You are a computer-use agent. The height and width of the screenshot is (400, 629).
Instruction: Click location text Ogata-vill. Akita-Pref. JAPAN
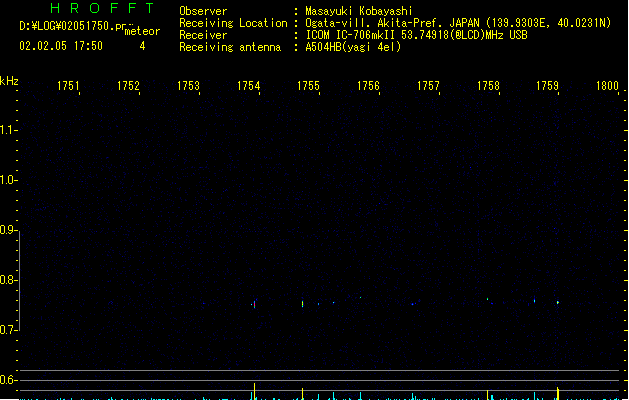pyautogui.click(x=392, y=23)
